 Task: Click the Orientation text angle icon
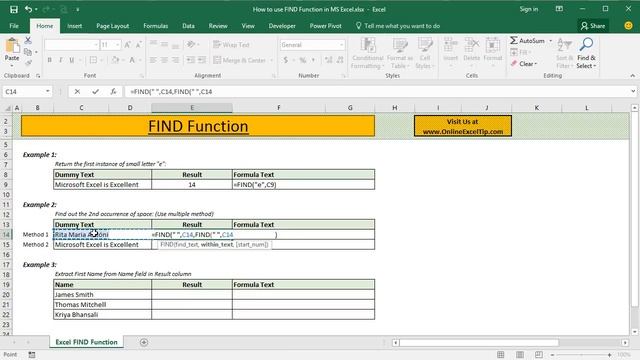click(190, 44)
